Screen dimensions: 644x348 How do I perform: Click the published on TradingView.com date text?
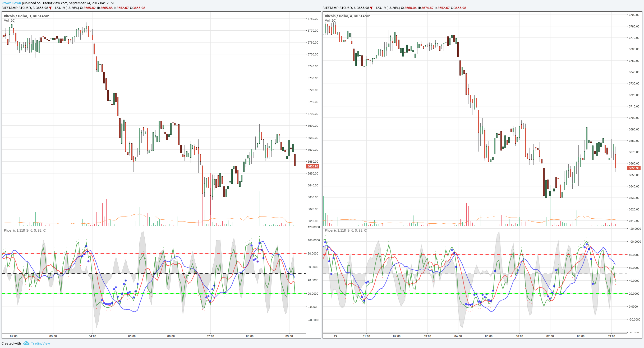68,3
